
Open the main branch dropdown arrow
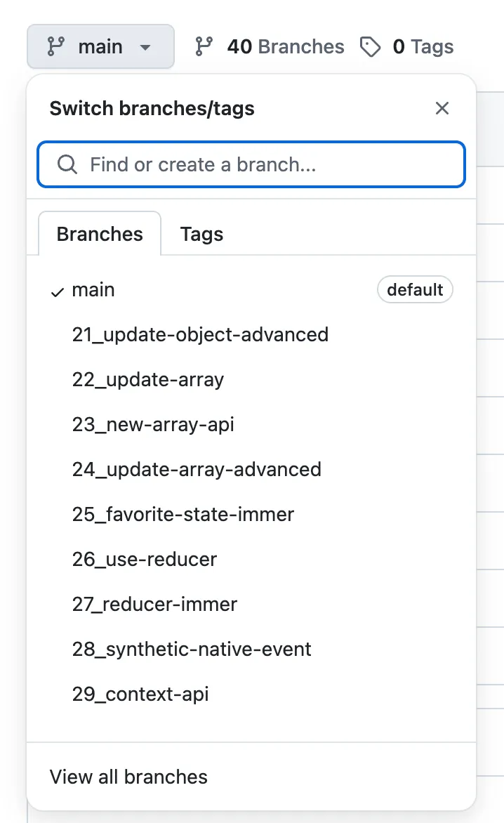point(145,47)
